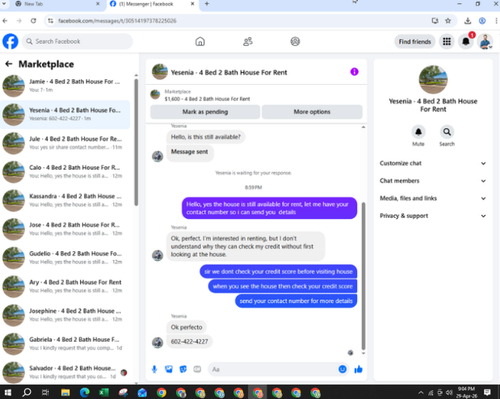The image size is (500, 399).
Task: Open Josephine conversation in list
Action: 65,315
